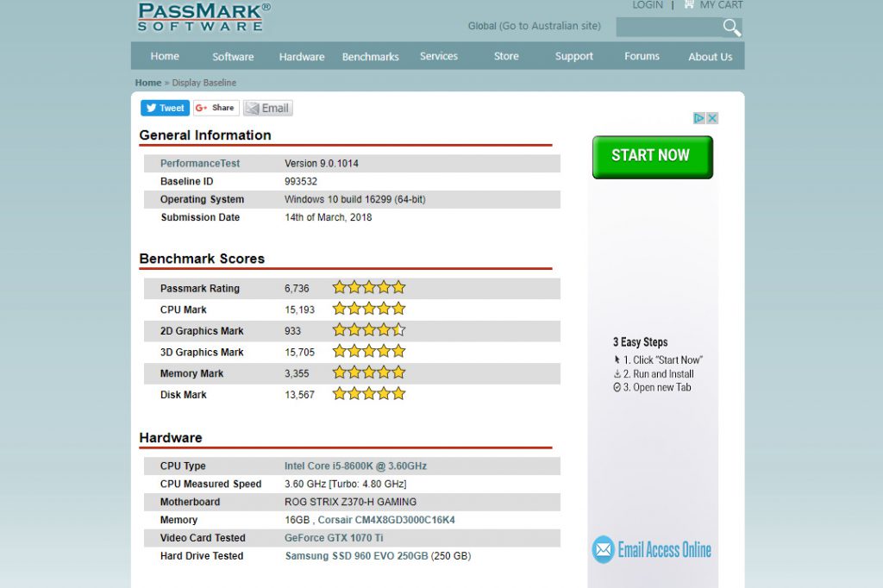The width and height of the screenshot is (883, 588).
Task: Click the ROG STRIX Z370-H GAMING text
Action: 350,502
